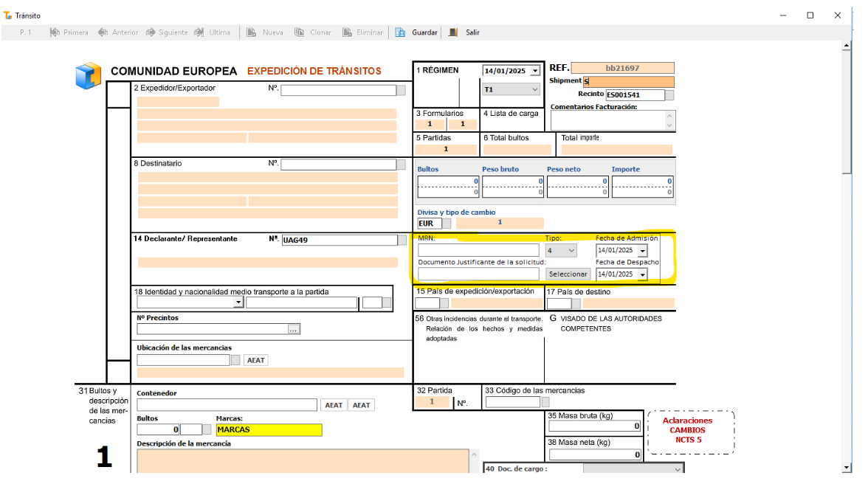Viewport: 868px width, 484px height.
Task: Open the T1 régimen type dropdown
Action: [535, 89]
